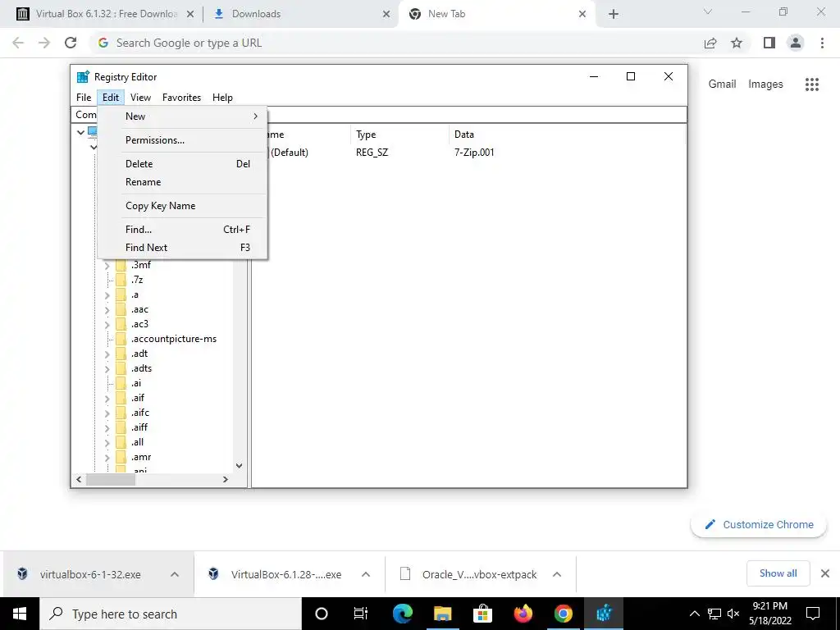Click the tree scroll-right arrow
Viewport: 840px width, 630px height.
(x=226, y=479)
